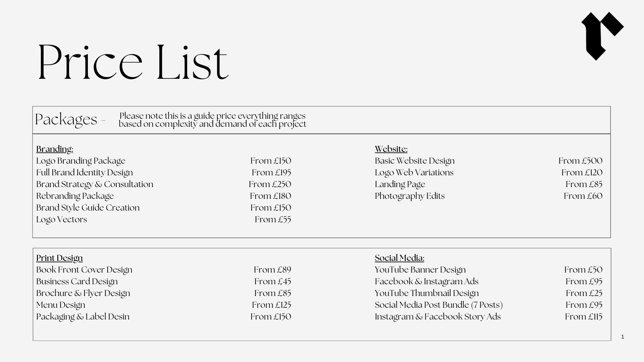
Task: Click the underlined Print Design heading
Action: click(x=59, y=258)
